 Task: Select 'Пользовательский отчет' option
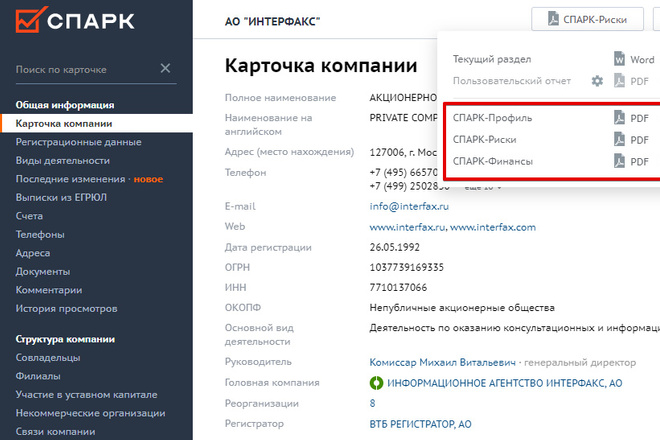pyautogui.click(x=512, y=81)
